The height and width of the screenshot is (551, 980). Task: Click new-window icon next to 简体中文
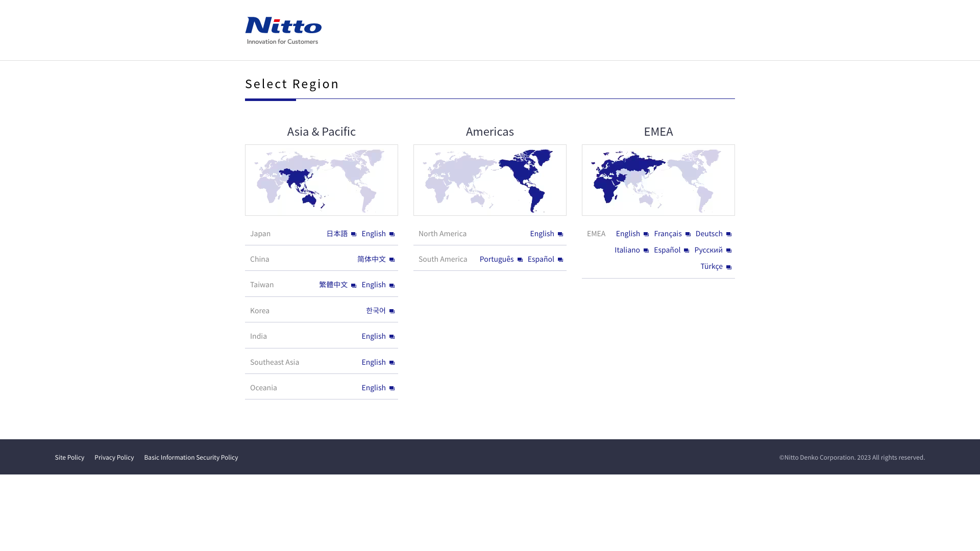tap(392, 260)
